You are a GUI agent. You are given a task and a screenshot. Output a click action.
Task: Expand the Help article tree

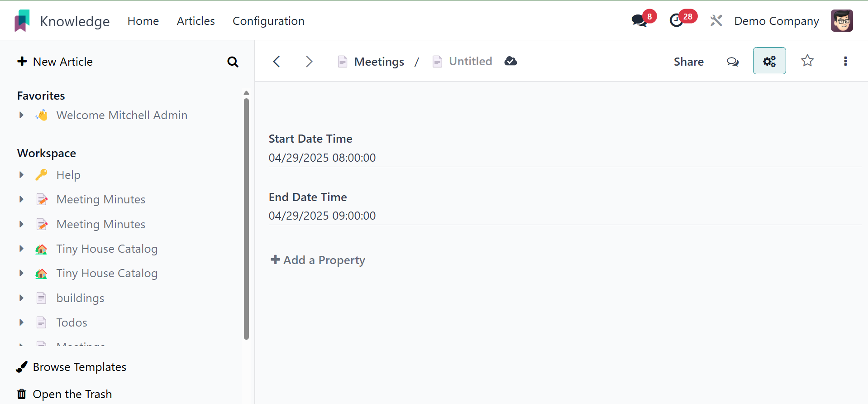click(x=21, y=175)
